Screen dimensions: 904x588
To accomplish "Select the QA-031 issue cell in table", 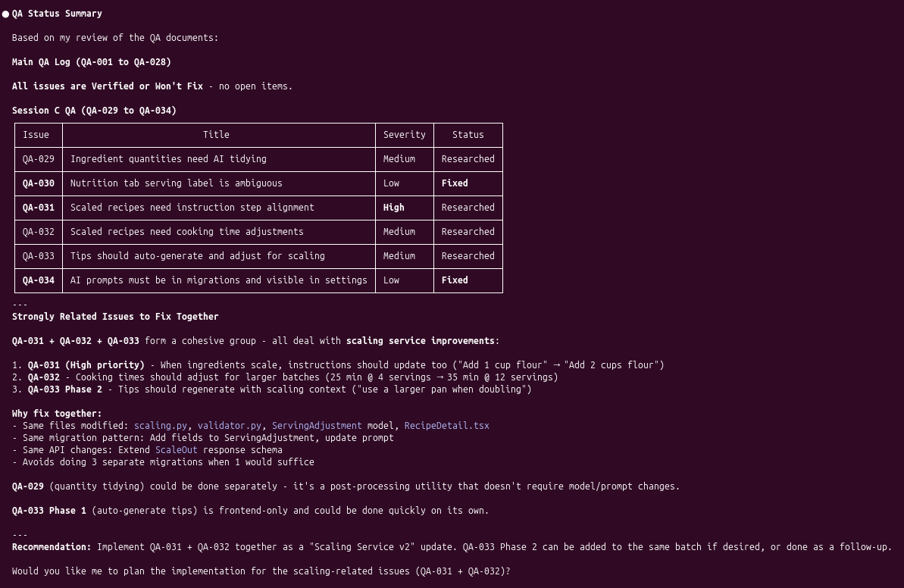I will click(x=39, y=208).
